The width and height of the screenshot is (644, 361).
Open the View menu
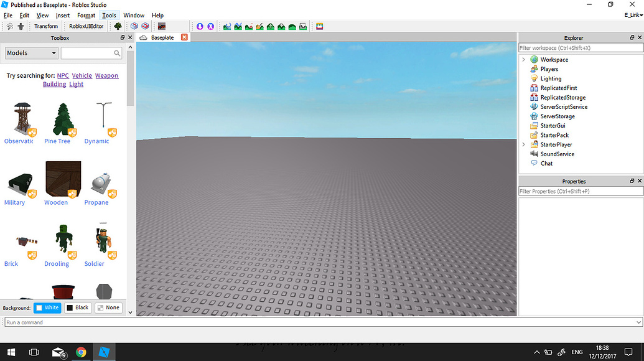(x=42, y=15)
